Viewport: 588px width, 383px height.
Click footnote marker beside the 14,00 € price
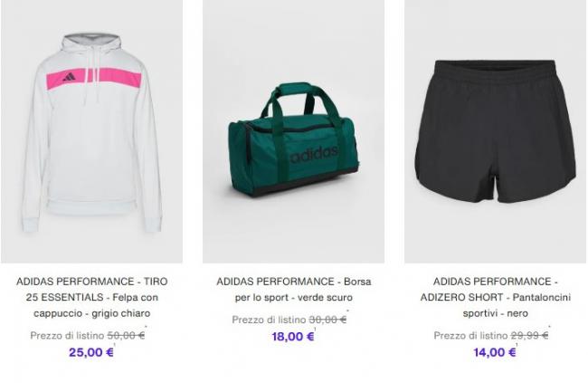click(x=517, y=345)
